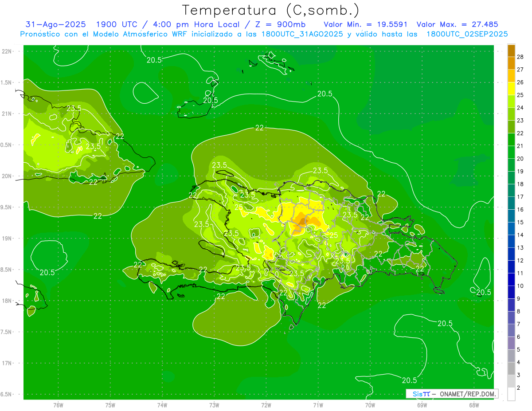Click the 'Z = 900mb' pressure level text
This screenshot has width=532, height=411.
coord(280,24)
